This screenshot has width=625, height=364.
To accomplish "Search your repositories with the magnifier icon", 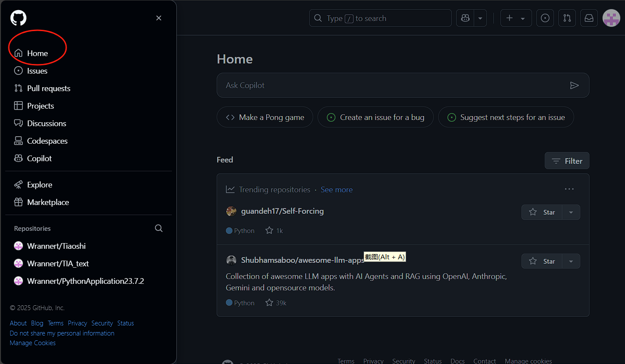I will click(x=158, y=228).
